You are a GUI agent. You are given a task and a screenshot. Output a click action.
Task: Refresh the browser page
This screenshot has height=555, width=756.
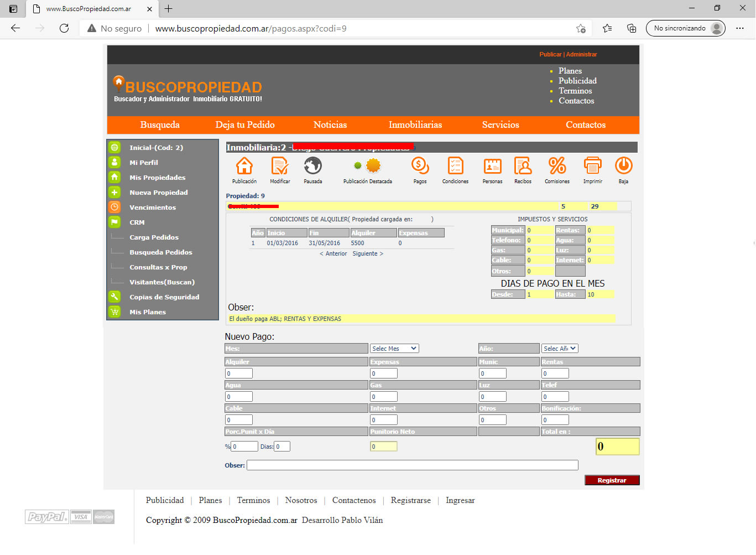(64, 28)
